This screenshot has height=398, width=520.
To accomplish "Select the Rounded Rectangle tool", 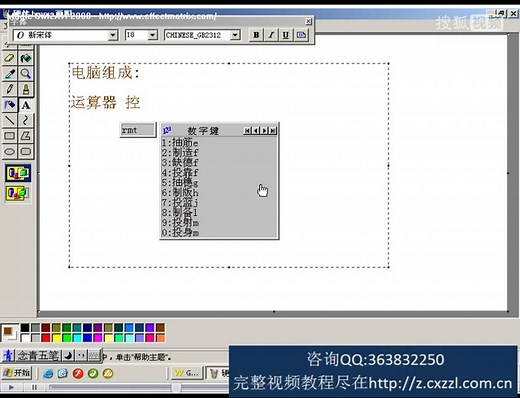I will (26, 152).
